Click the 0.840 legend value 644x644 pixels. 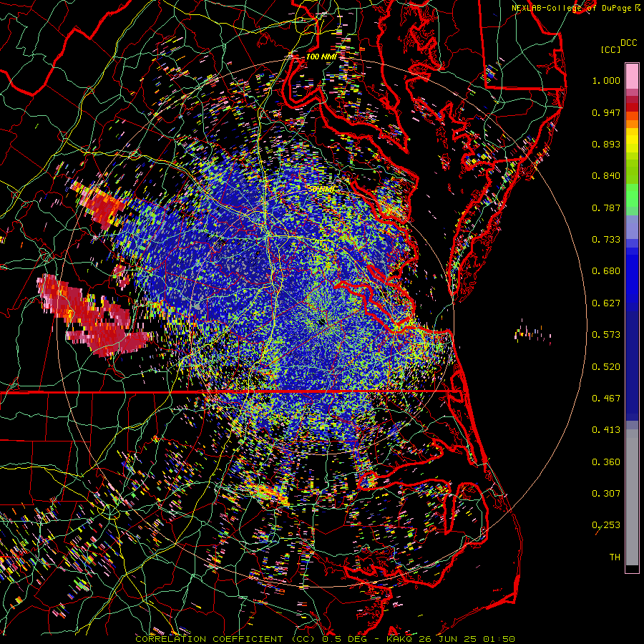[x=606, y=176]
